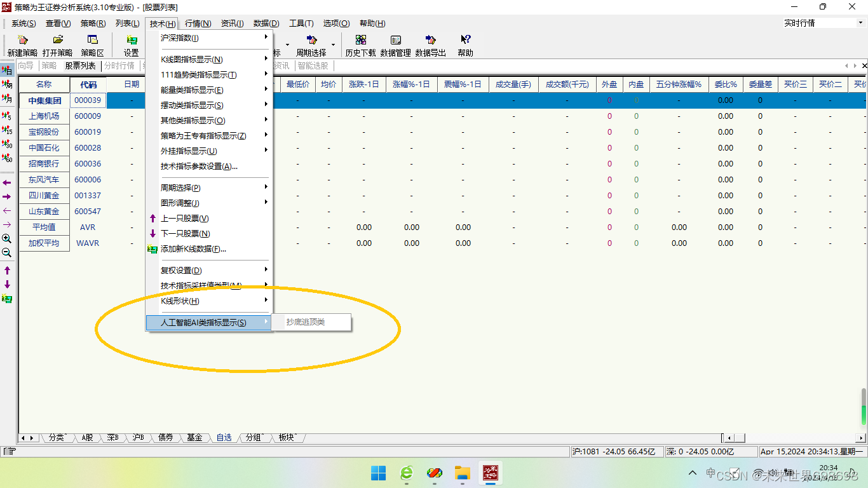Screen dimensions: 868x488
Task: Select stock code 600547
Action: [88, 212]
